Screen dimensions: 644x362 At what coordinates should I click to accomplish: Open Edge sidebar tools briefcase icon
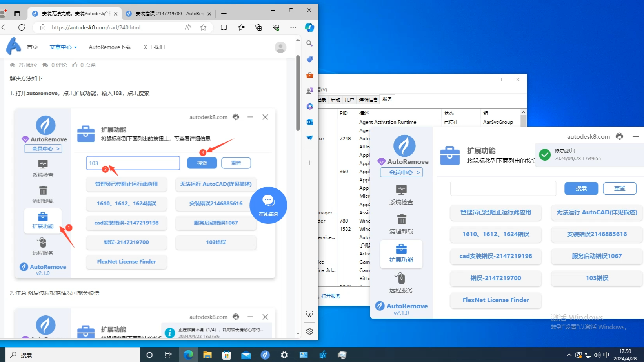(309, 75)
